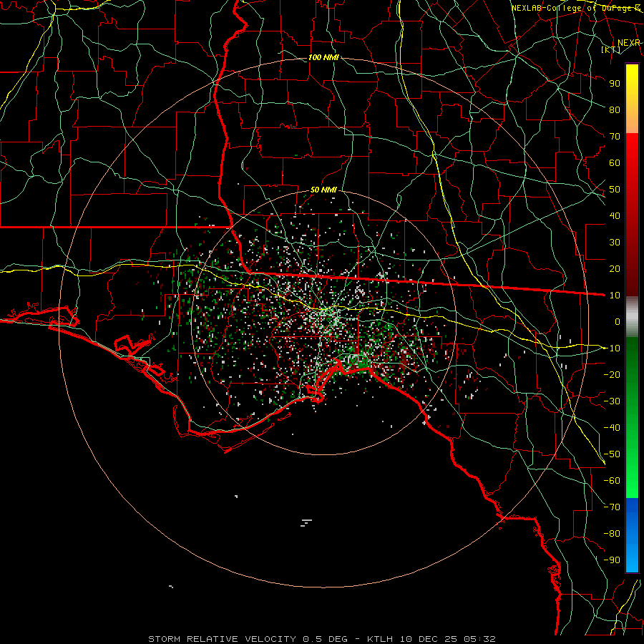Click the 100 NMI range ring label
The height and width of the screenshot is (644, 644).
tap(323, 57)
